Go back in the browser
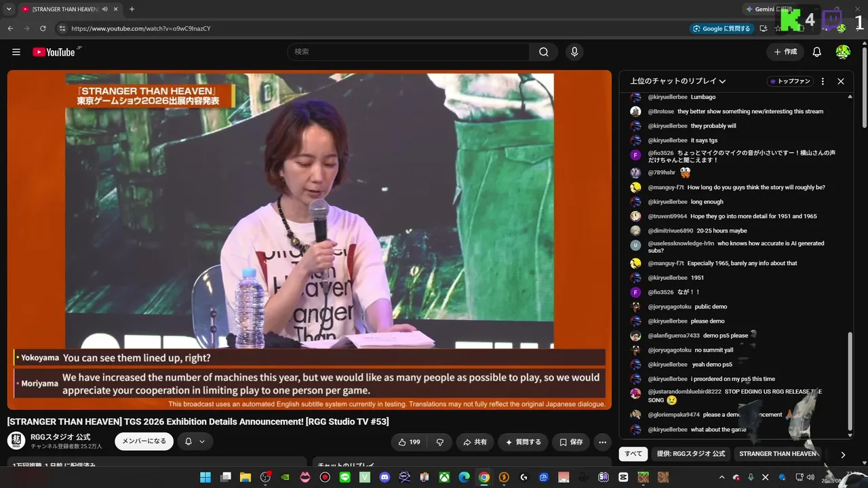The width and height of the screenshot is (868, 488). 10,28
